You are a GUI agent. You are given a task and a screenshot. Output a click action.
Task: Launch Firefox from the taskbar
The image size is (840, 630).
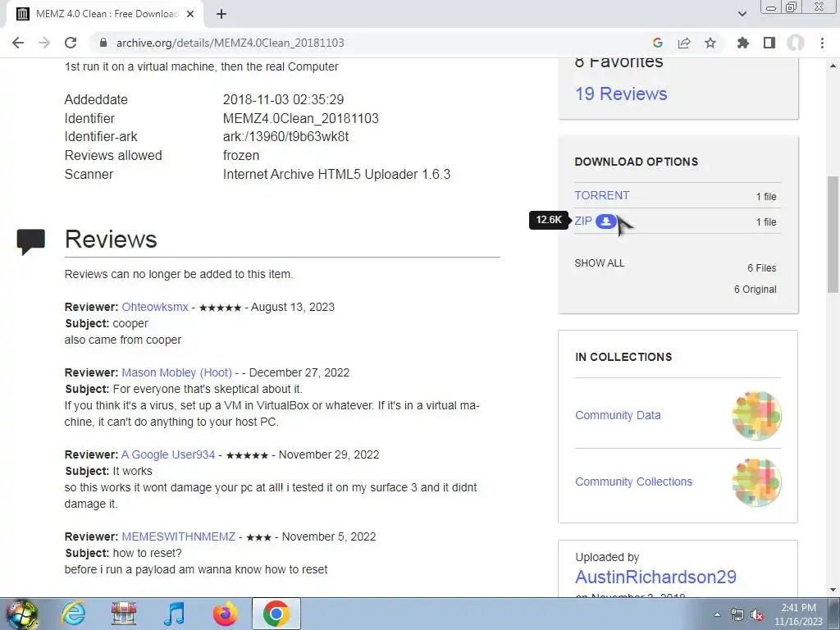pos(225,614)
